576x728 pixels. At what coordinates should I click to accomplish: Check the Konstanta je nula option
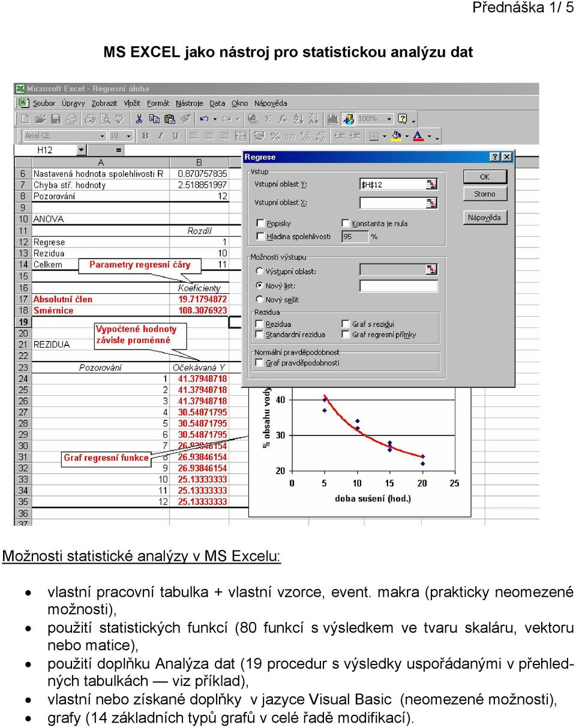(x=346, y=223)
